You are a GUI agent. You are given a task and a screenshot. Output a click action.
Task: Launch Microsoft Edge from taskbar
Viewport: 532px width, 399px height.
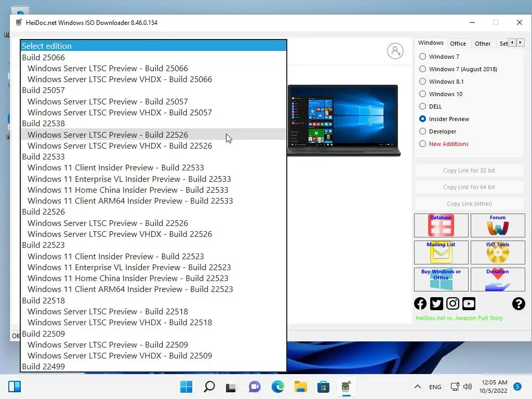click(277, 387)
